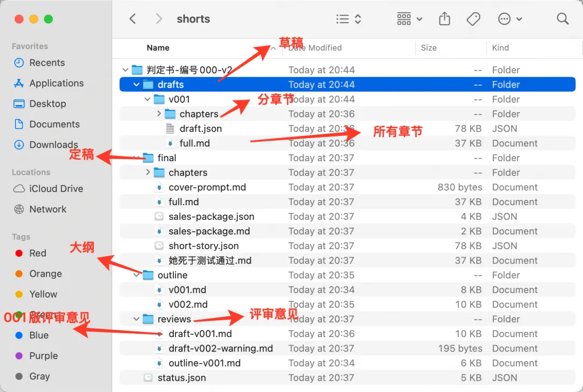Viewport: 583px width, 392px height.
Task: Collapse the v001 folder
Action: [x=147, y=99]
